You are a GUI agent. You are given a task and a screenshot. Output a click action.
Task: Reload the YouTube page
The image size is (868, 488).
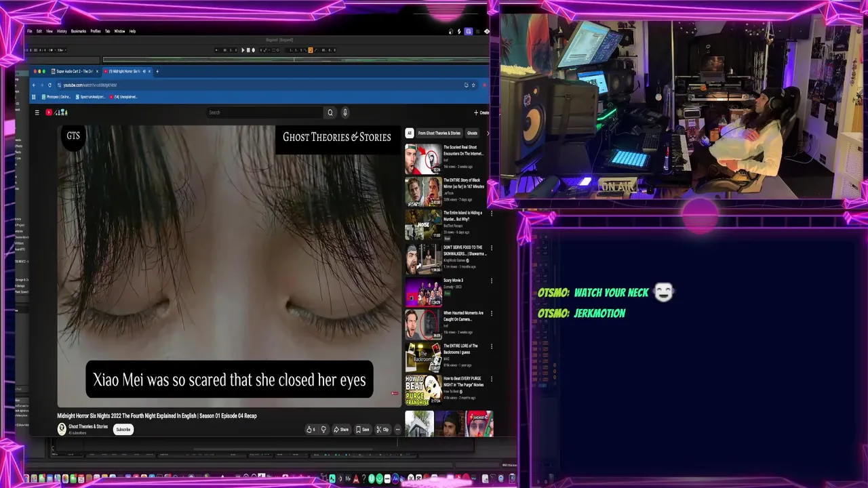[50, 85]
